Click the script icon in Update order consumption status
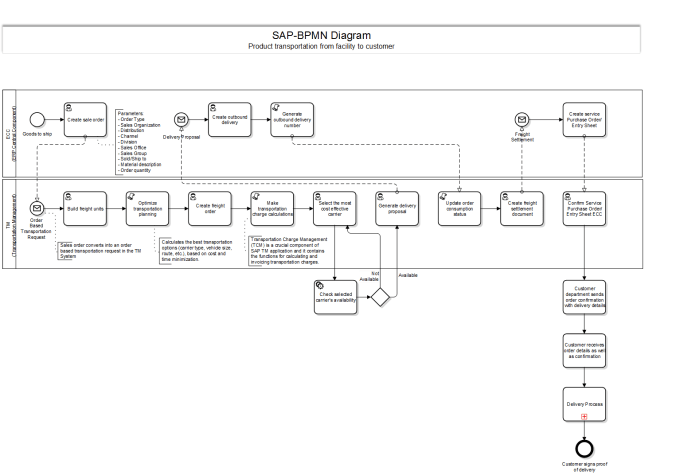The height and width of the screenshot is (475, 680). click(443, 197)
